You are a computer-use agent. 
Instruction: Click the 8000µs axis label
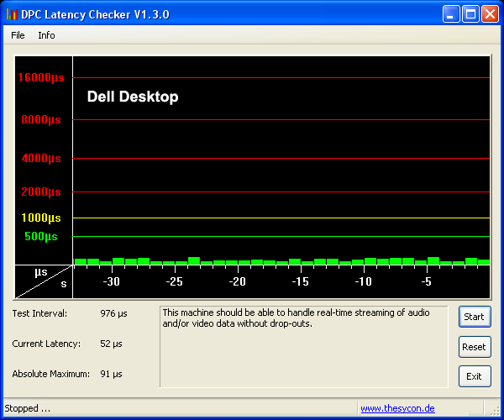41,119
